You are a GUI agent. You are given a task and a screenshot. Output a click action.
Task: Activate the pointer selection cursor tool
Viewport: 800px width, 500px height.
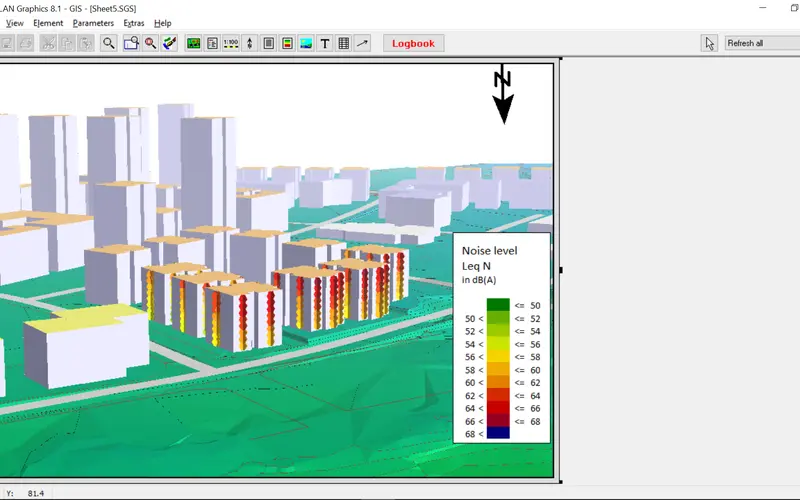pyautogui.click(x=710, y=43)
